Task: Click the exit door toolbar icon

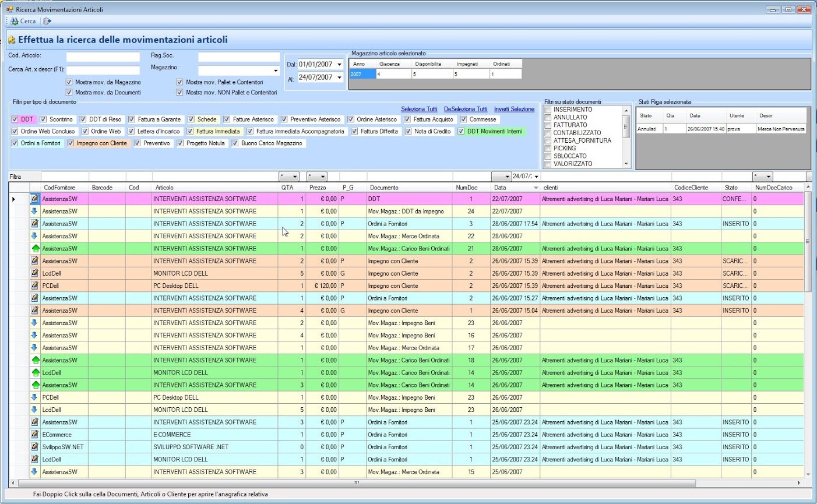Action: coord(47,21)
